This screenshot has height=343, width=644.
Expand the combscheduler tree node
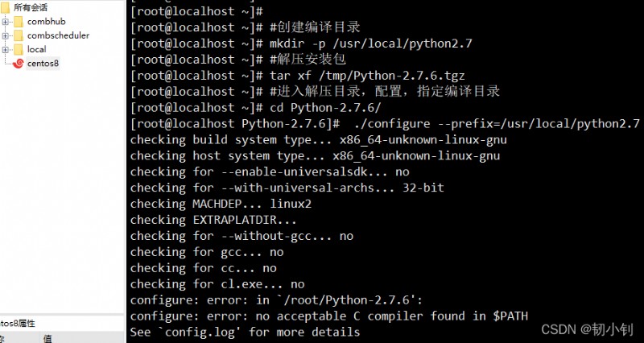(x=6, y=35)
